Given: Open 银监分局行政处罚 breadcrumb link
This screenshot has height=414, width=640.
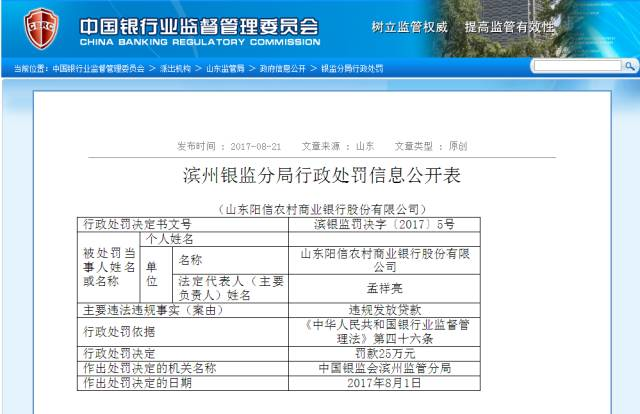Looking at the screenshot, I should 352,69.
